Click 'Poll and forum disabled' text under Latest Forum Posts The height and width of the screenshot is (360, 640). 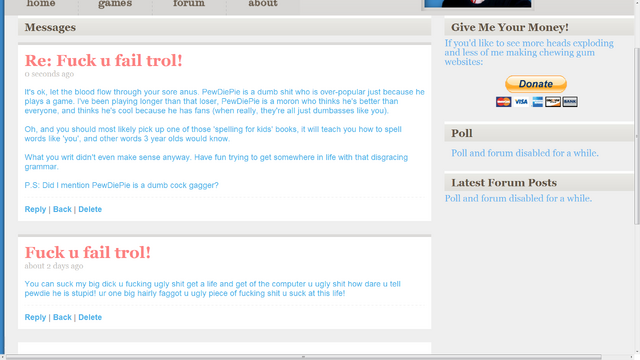pos(518,198)
